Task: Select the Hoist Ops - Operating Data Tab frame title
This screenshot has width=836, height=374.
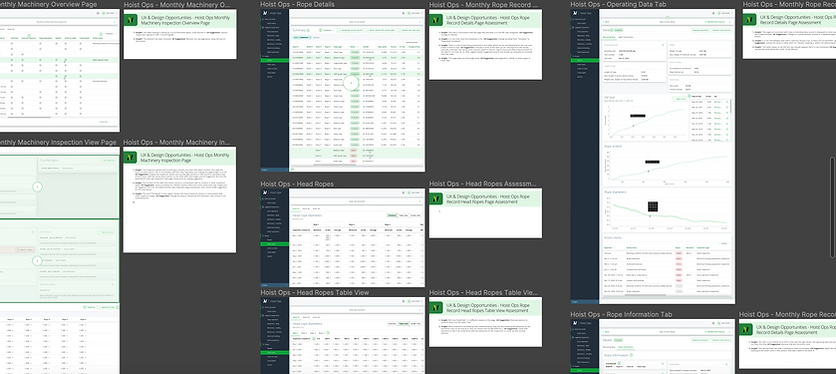Action: coord(618,4)
